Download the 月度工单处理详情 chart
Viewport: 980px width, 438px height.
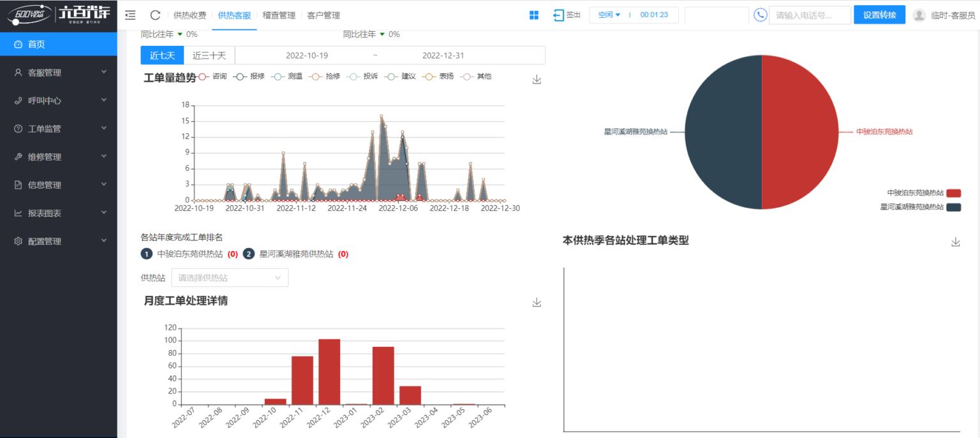[537, 302]
